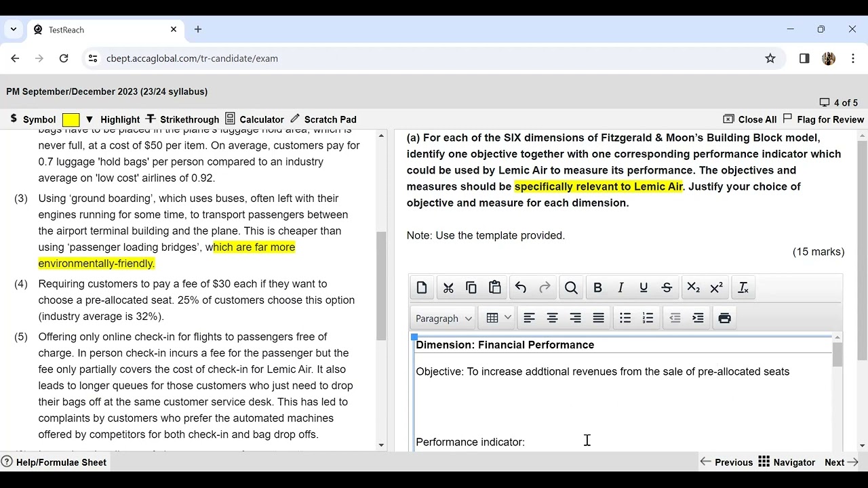The width and height of the screenshot is (868, 488).
Task: Click the browser address bar URL
Action: (192, 58)
